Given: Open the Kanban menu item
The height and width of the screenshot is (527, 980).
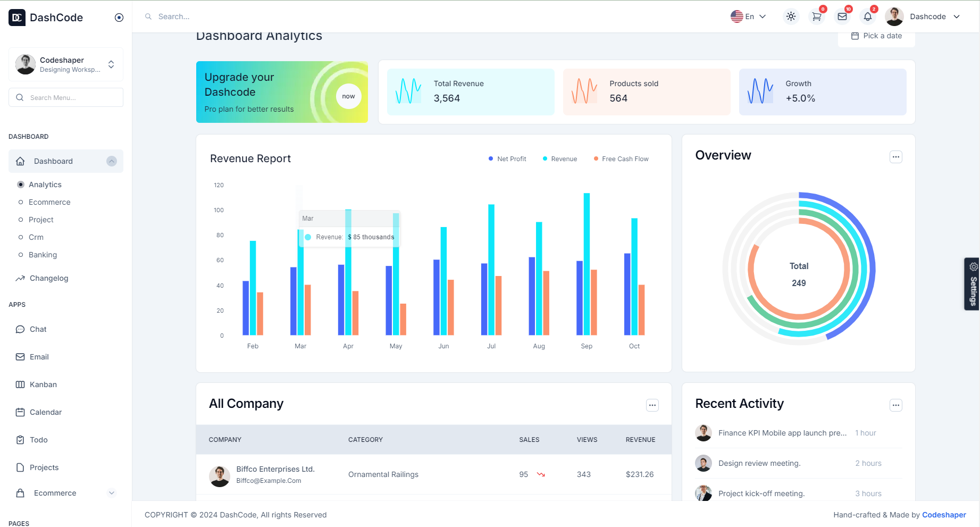Looking at the screenshot, I should [x=43, y=384].
